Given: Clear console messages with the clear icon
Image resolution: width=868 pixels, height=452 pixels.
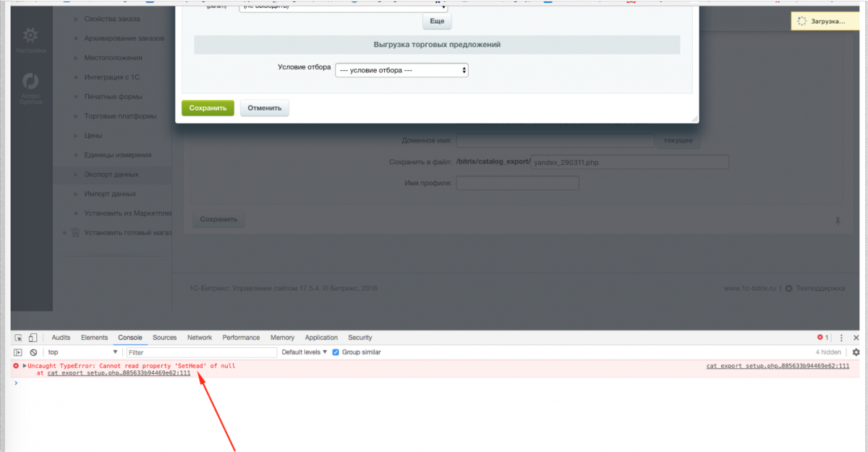Looking at the screenshot, I should click(32, 351).
